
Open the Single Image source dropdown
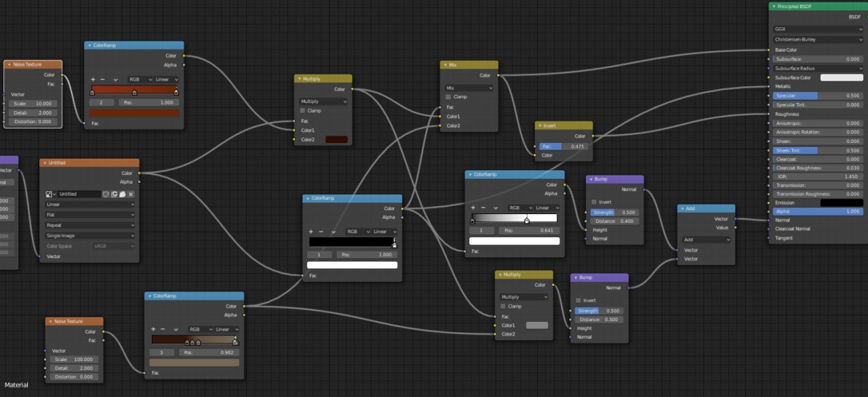point(90,235)
